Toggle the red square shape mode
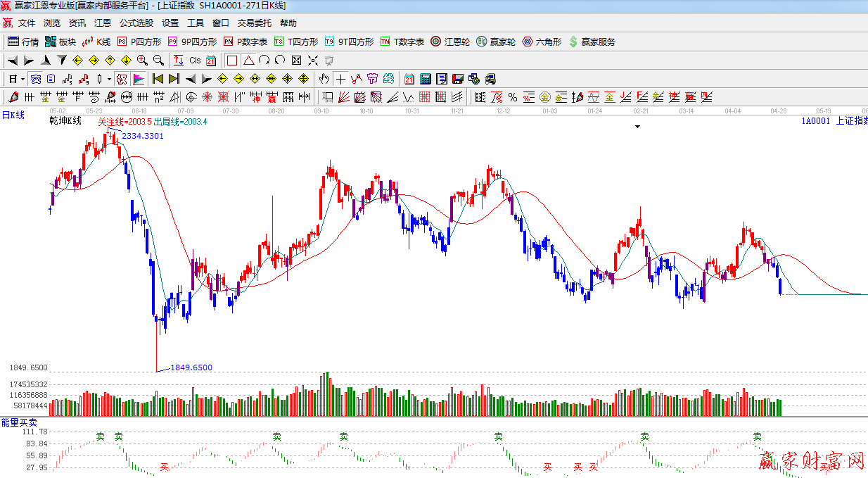 point(232,61)
